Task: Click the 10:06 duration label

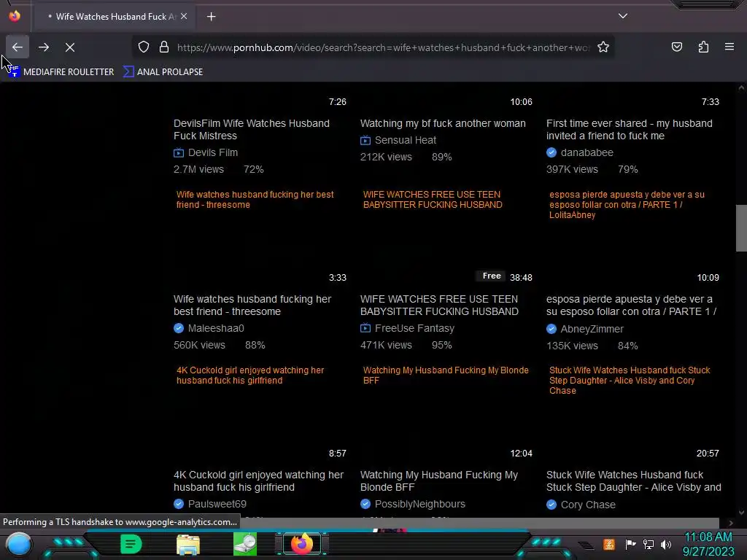Action: pos(521,102)
